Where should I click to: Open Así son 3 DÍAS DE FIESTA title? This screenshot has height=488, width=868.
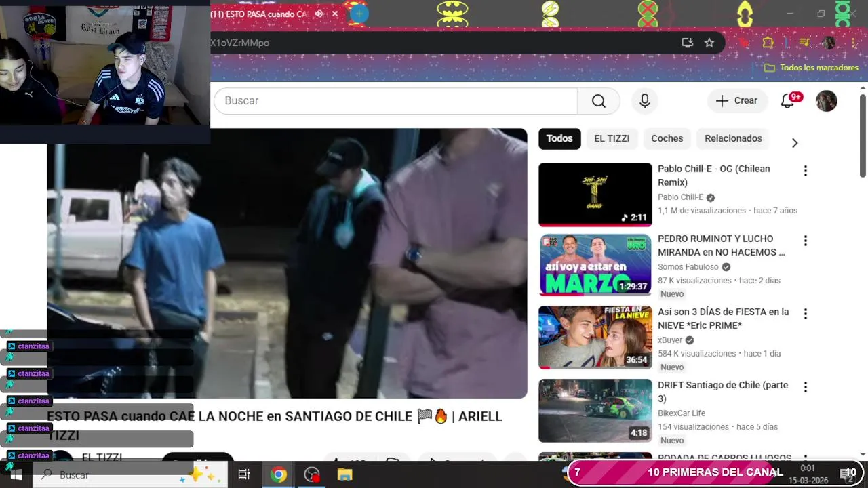click(724, 319)
